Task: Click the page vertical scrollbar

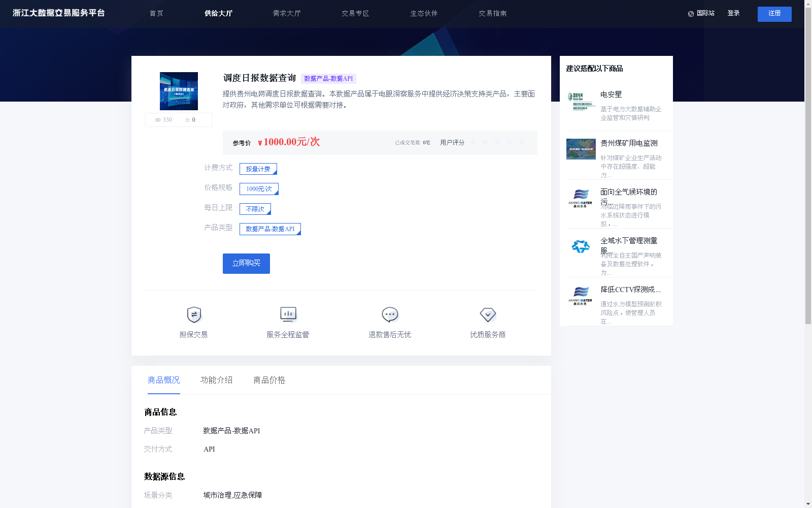Action: tap(808, 165)
